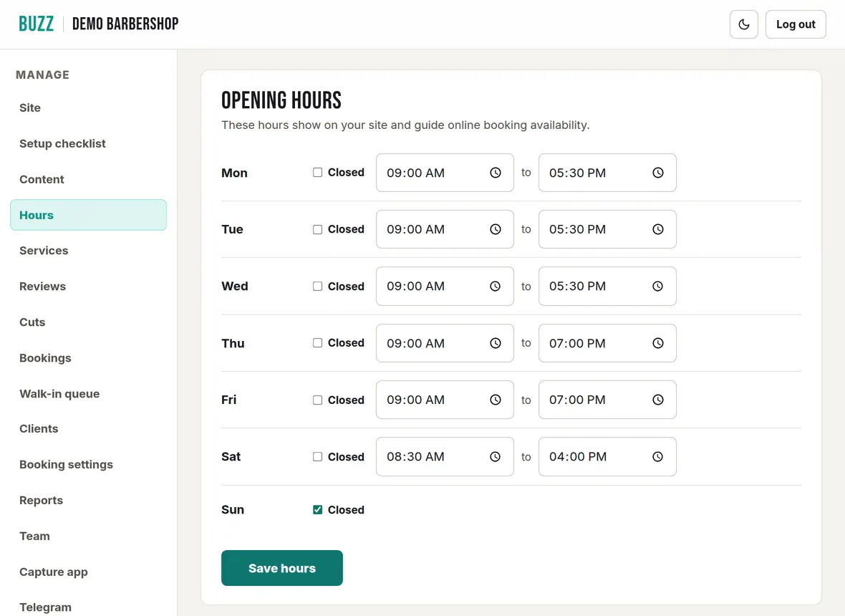Open Booking settings

[88, 465]
